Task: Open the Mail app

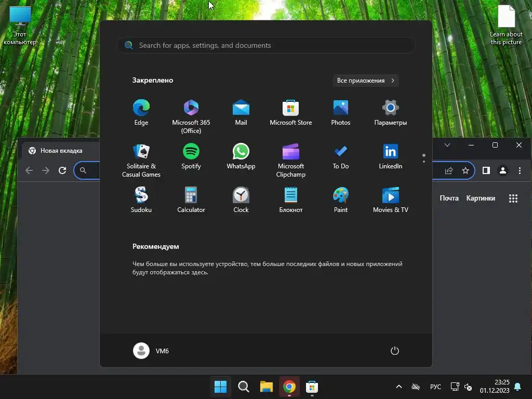Action: point(241,113)
